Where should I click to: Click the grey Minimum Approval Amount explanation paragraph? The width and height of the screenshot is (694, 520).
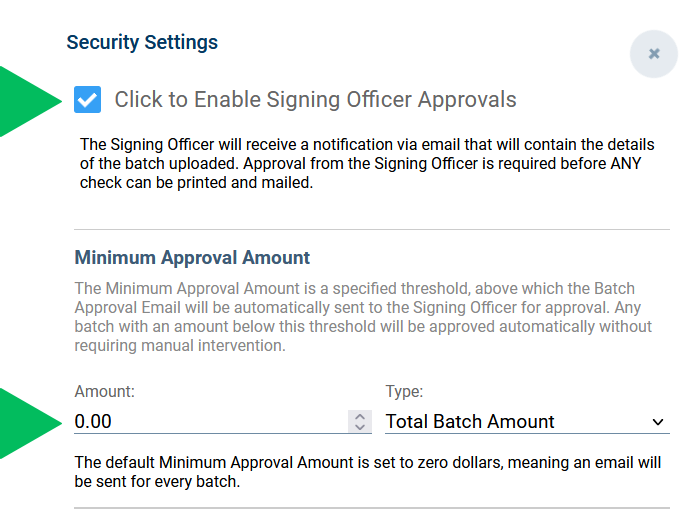(363, 317)
